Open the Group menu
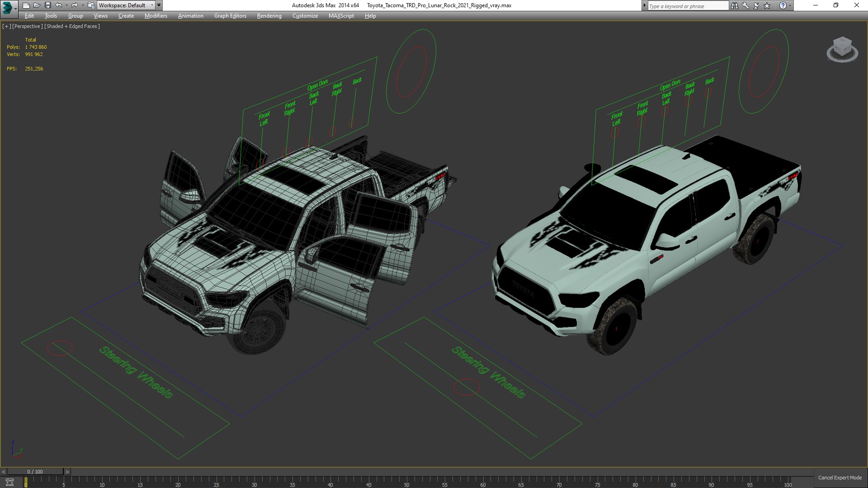Screen dimensions: 868x488 [x=75, y=16]
